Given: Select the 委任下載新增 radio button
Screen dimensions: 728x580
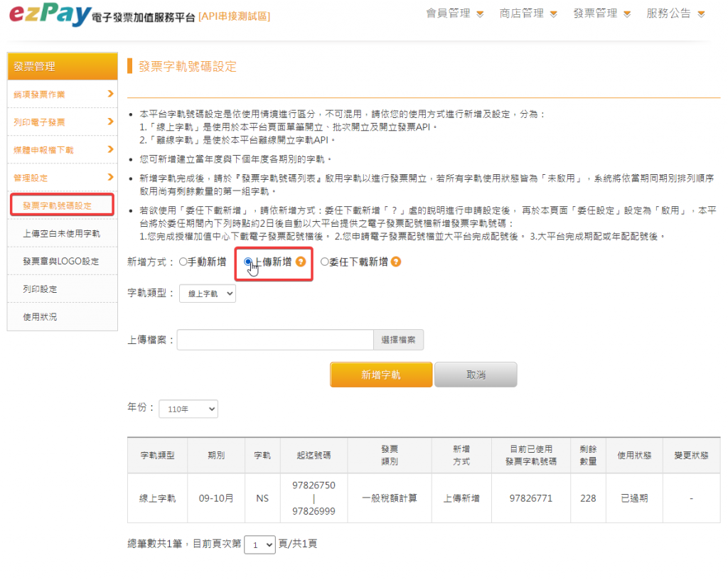Looking at the screenshot, I should click(325, 262).
